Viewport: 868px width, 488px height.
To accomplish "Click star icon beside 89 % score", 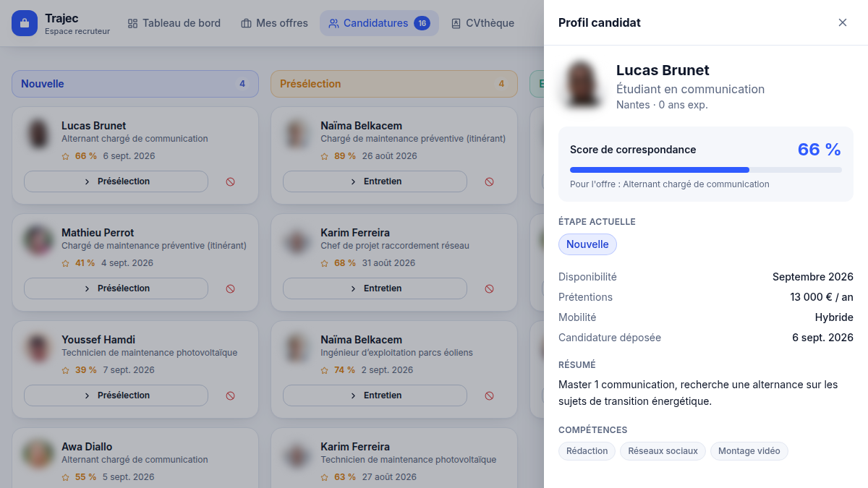I will pos(325,156).
